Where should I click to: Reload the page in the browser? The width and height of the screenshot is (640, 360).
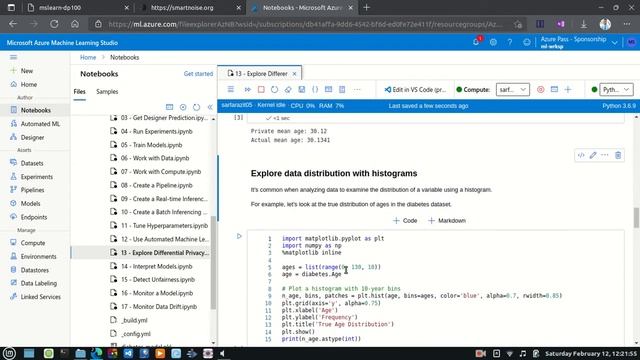point(54,24)
